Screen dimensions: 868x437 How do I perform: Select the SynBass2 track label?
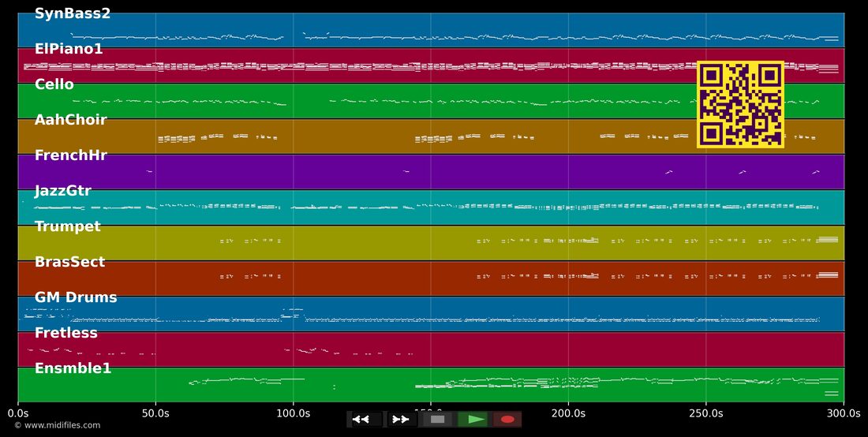73,13
